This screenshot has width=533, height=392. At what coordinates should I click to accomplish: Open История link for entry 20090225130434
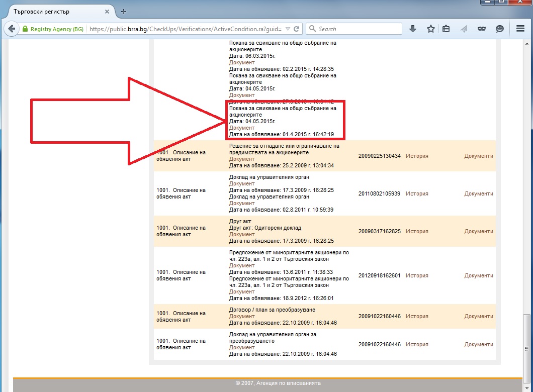pyautogui.click(x=417, y=156)
